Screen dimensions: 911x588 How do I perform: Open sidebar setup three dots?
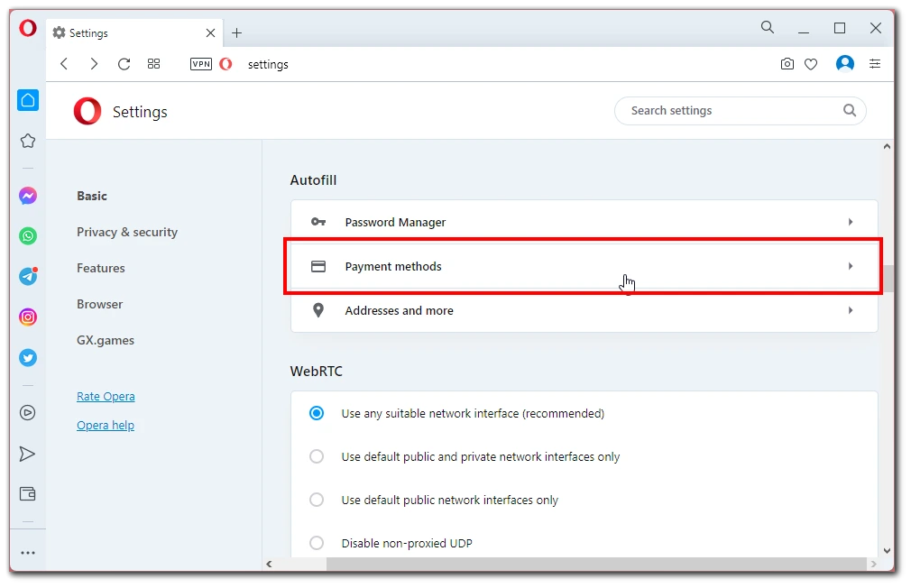pos(28,553)
